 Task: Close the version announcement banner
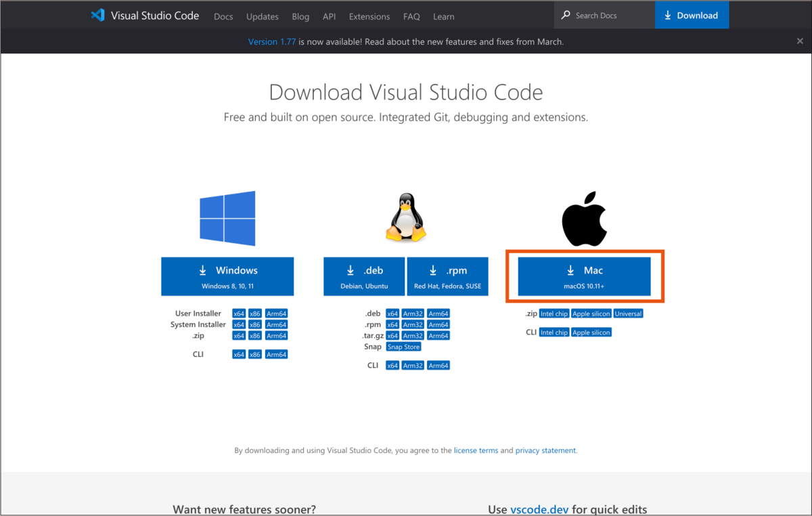800,41
